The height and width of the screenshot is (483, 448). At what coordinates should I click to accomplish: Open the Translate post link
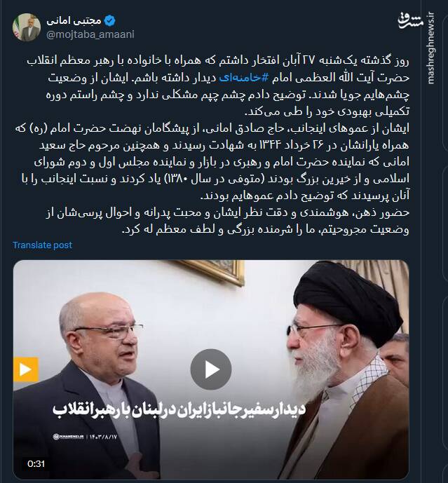42,245
